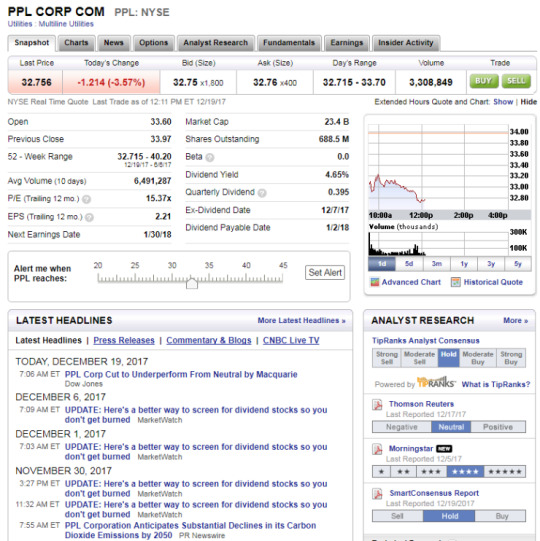
Task: Open Thomson Reuters report link
Action: [x=421, y=404]
